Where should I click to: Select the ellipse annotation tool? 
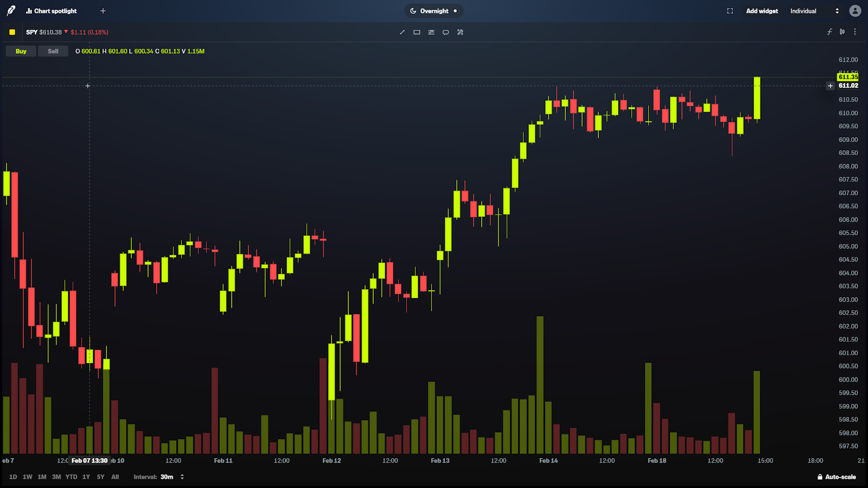point(446,32)
